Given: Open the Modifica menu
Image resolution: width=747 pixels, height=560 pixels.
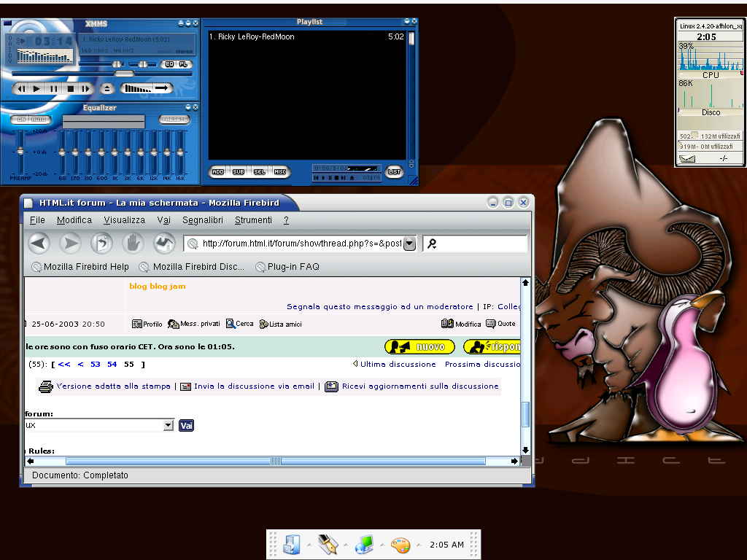Looking at the screenshot, I should click(x=74, y=220).
